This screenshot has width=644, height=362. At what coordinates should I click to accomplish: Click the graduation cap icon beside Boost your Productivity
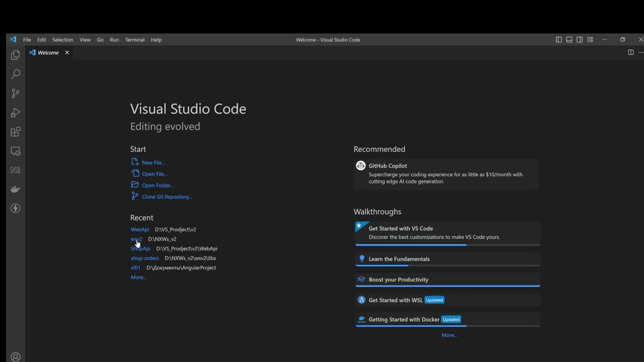click(x=361, y=280)
